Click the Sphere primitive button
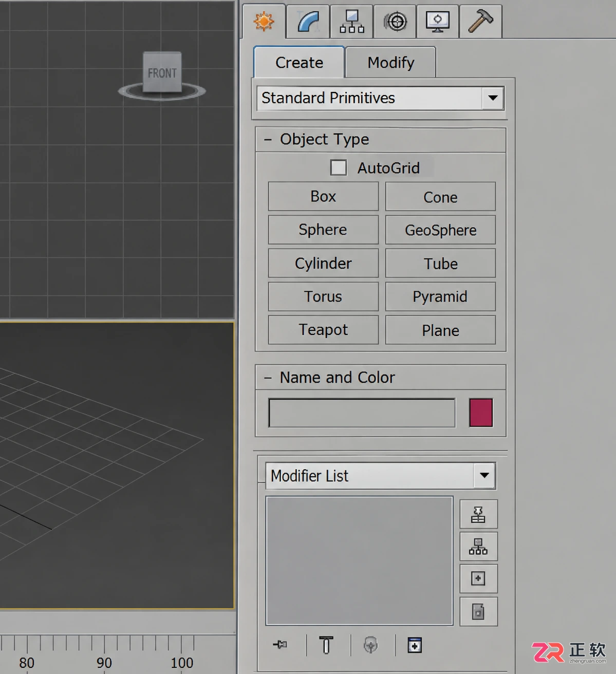Image resolution: width=616 pixels, height=674 pixels. click(323, 230)
